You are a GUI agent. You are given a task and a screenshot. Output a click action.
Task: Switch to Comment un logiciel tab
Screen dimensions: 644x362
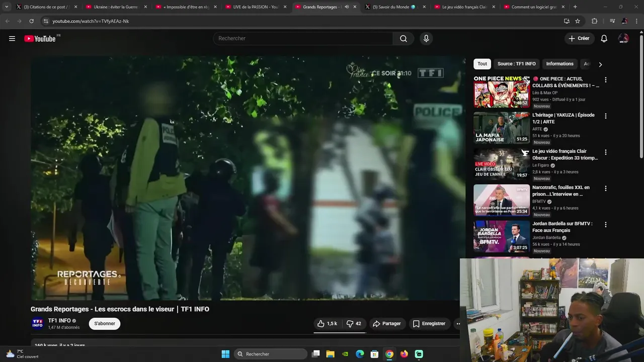click(534, 7)
